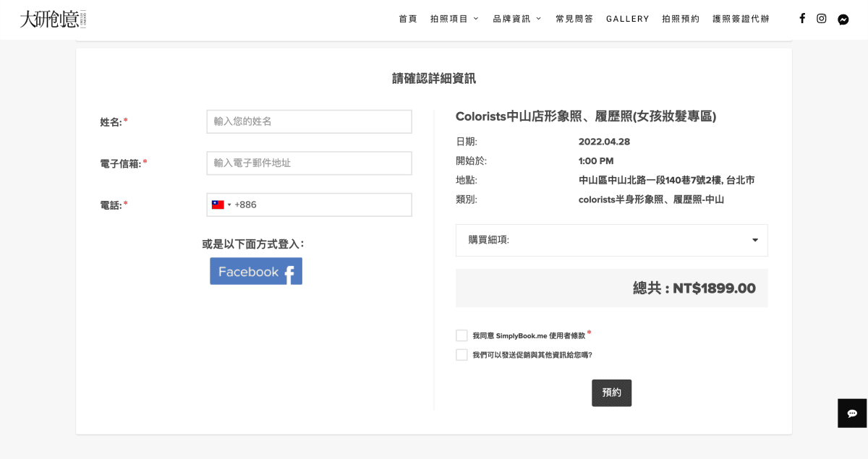Click the address 中山區中山北路一段140巷7號2樓
The image size is (868, 459).
(x=666, y=180)
